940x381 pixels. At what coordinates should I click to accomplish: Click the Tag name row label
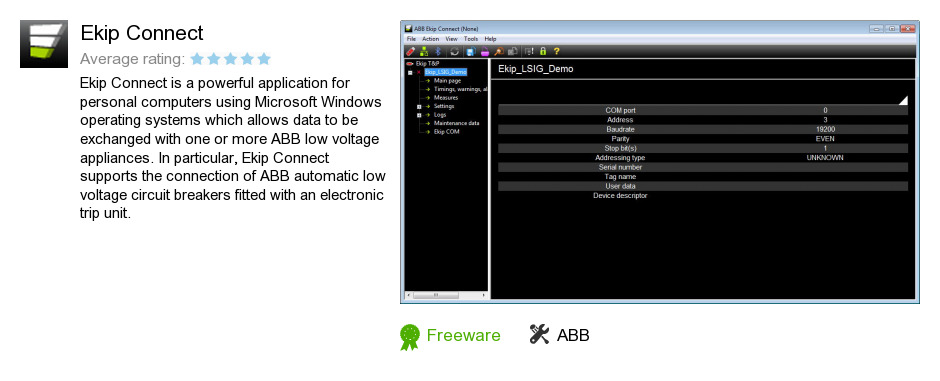click(x=620, y=177)
